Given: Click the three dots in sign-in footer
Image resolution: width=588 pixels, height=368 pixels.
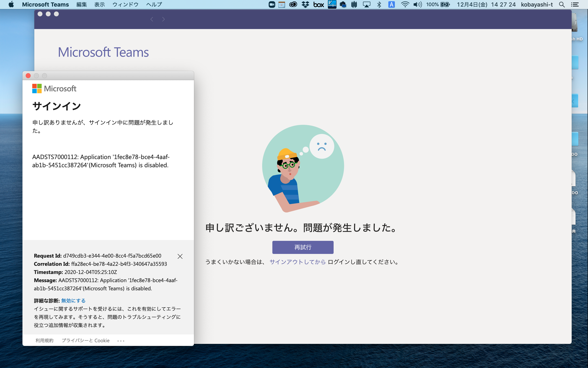Looking at the screenshot, I should pyautogui.click(x=121, y=341).
